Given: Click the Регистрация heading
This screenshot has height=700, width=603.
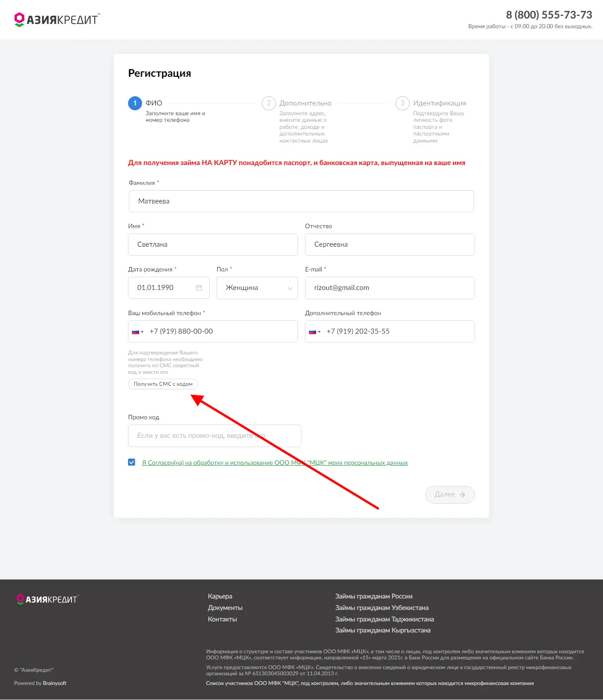Looking at the screenshot, I should click(160, 73).
